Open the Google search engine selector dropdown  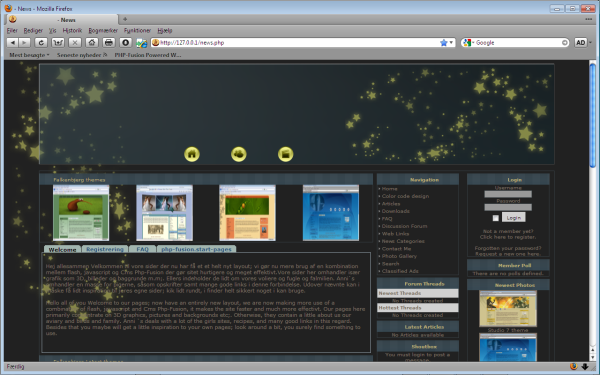pos(468,42)
